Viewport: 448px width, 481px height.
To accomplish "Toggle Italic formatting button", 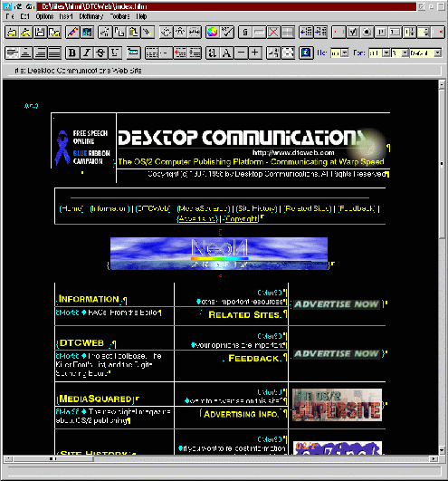I will point(87,53).
